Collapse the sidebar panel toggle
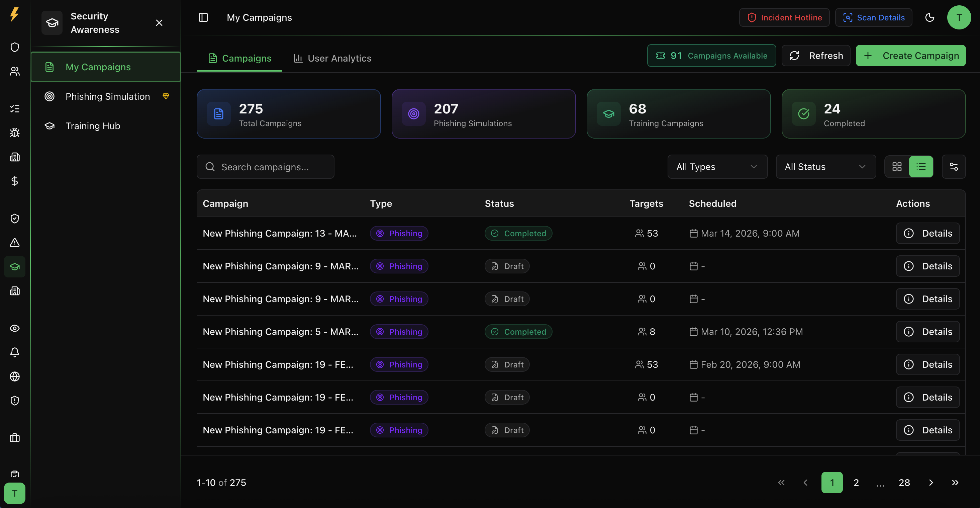This screenshot has height=508, width=980. point(203,17)
